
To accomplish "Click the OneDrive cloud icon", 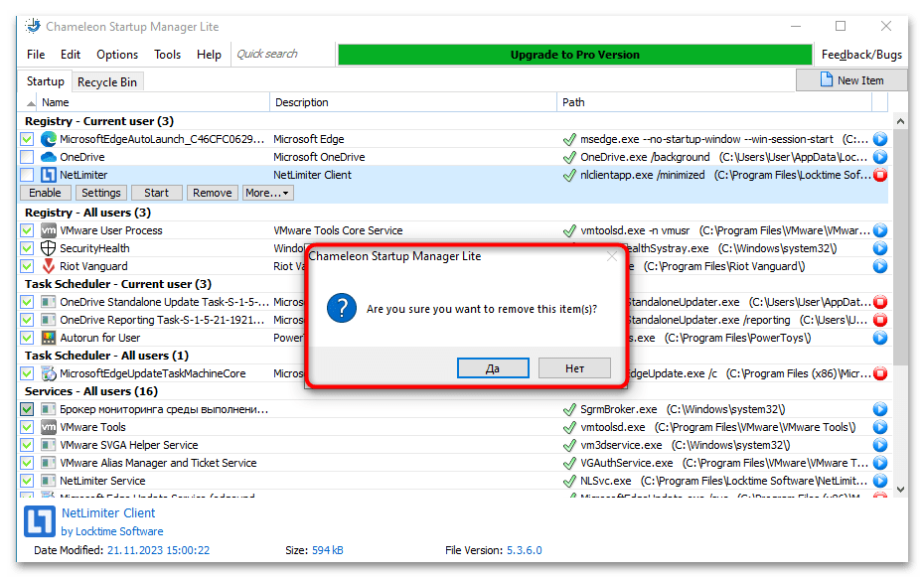I will tap(48, 157).
